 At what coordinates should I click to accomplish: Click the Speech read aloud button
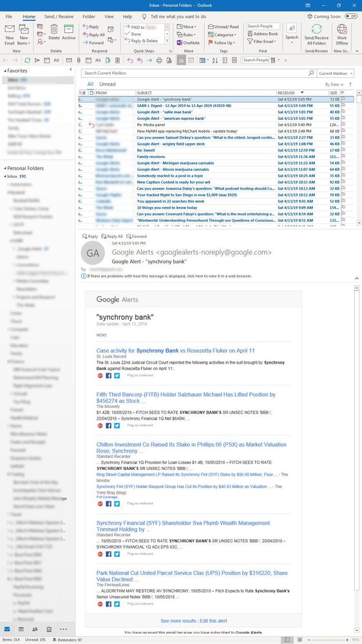pos(291,32)
